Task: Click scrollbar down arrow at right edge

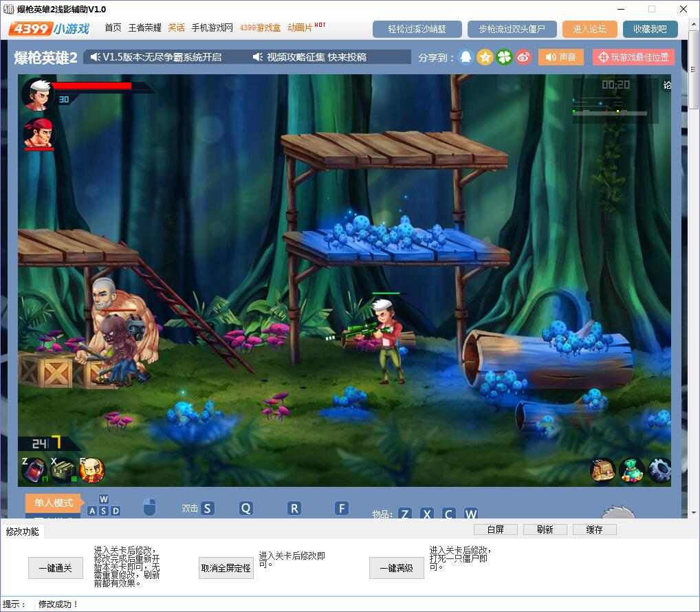Action: (x=694, y=513)
